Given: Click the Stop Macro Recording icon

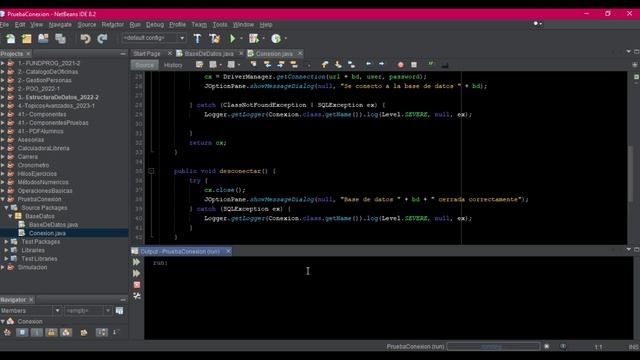Looking at the screenshot, I should tap(414, 64).
